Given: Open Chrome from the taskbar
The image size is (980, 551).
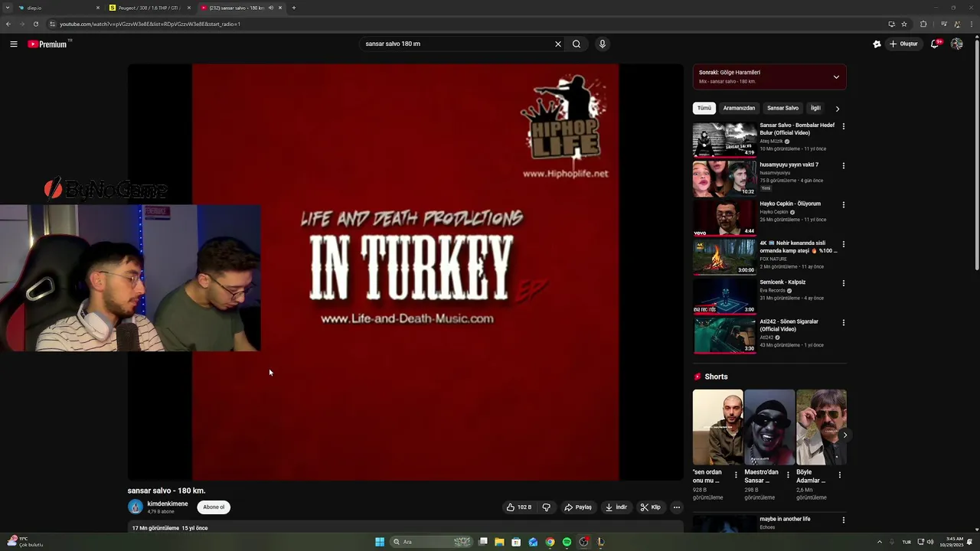Looking at the screenshot, I should pyautogui.click(x=550, y=542).
